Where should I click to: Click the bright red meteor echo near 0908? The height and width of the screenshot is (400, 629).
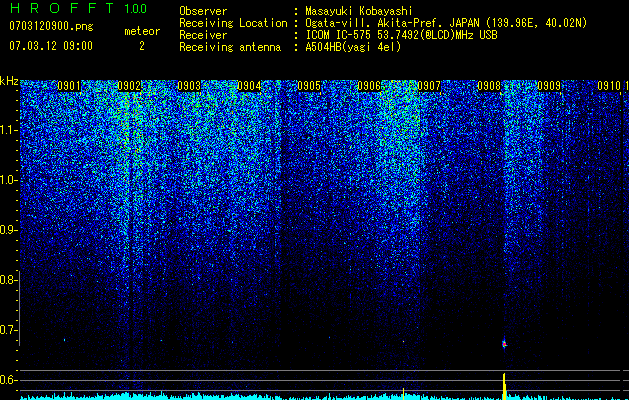pos(504,344)
